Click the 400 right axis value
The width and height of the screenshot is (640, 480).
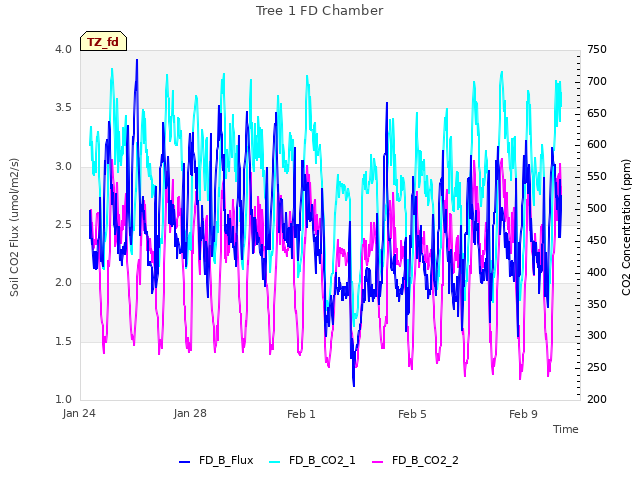(x=597, y=272)
